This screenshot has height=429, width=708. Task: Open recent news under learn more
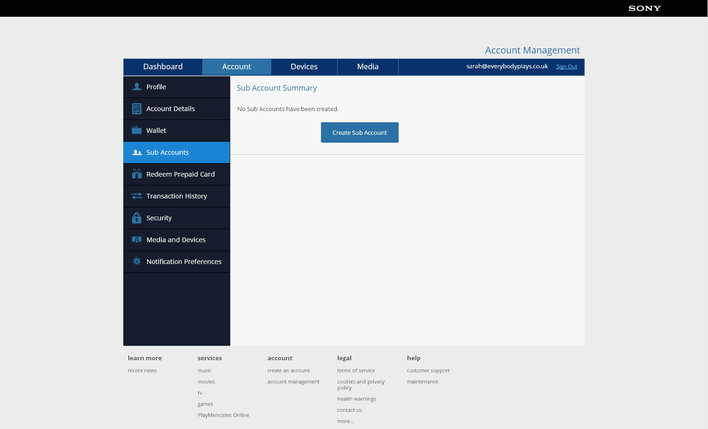coord(142,371)
